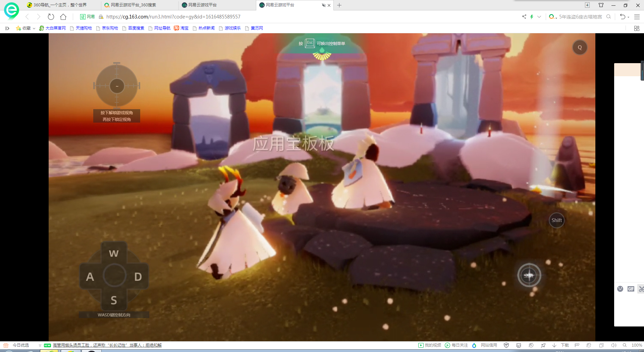Expand the address bar dropdown chevron
Viewport: 644px width, 352px height.
coord(539,17)
